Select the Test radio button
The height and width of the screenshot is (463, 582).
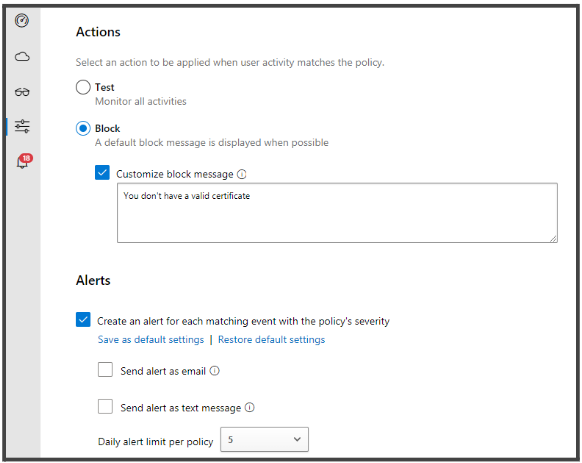click(83, 87)
